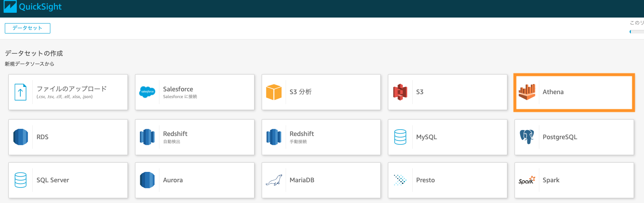This screenshot has width=644, height=203.
Task: Select the Presto label
Action: [x=425, y=180]
